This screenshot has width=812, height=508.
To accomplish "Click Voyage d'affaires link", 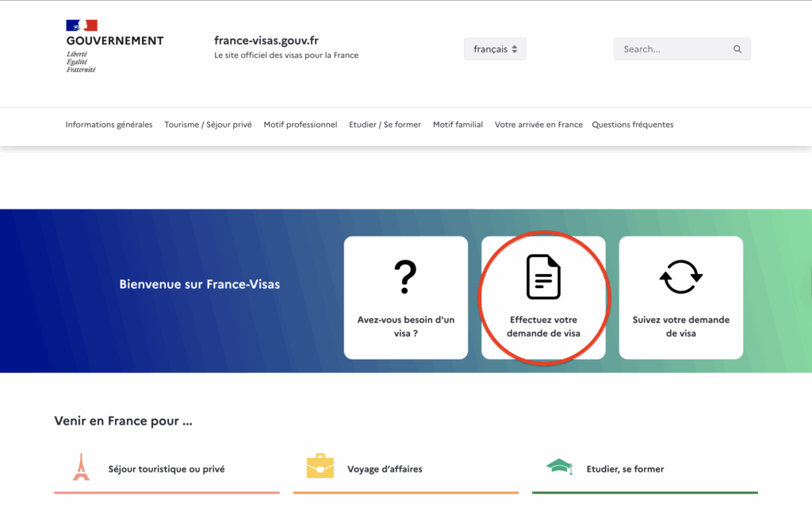I will pyautogui.click(x=385, y=469).
